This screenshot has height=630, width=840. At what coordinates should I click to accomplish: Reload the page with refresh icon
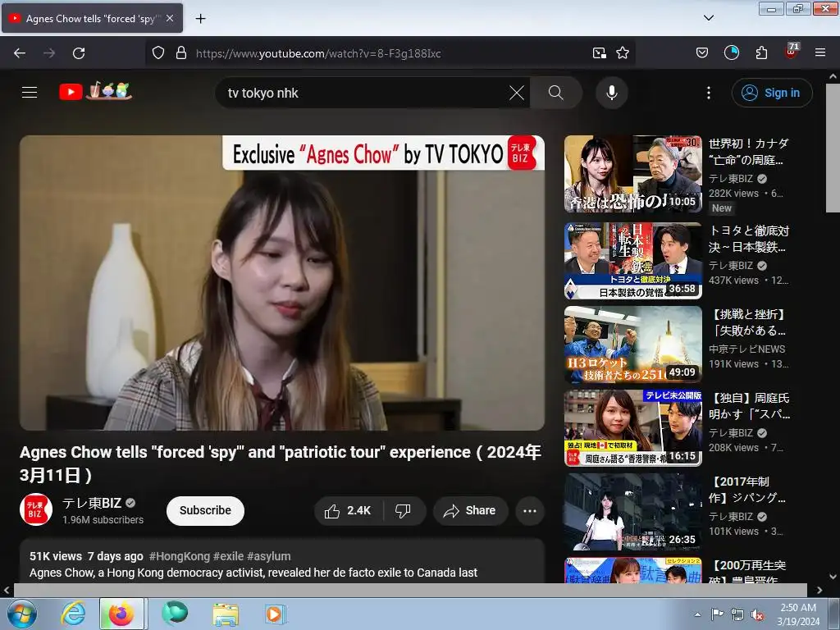[79, 53]
